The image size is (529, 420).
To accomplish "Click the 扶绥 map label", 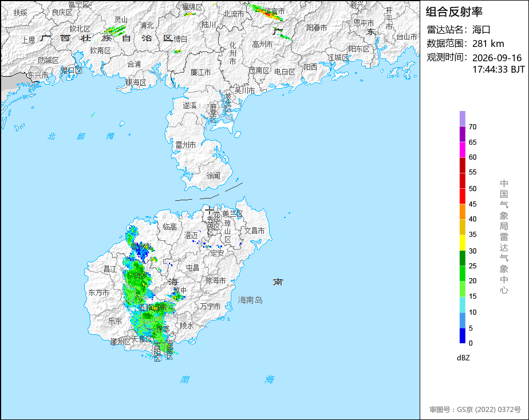I will (21, 13).
